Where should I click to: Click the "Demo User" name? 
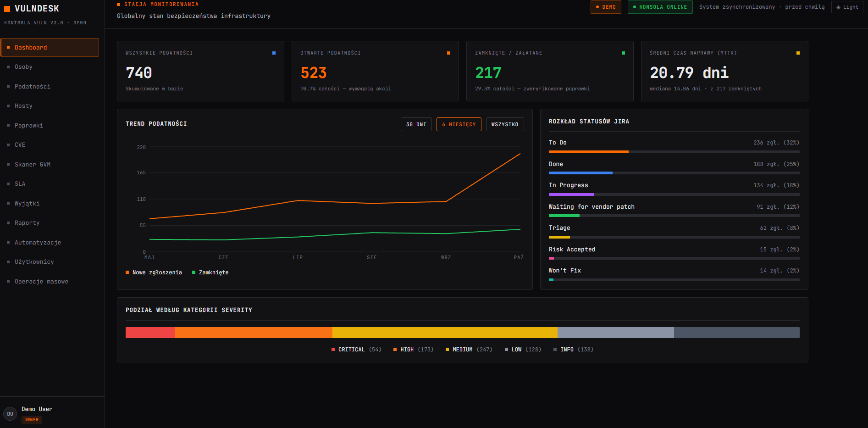point(37,409)
